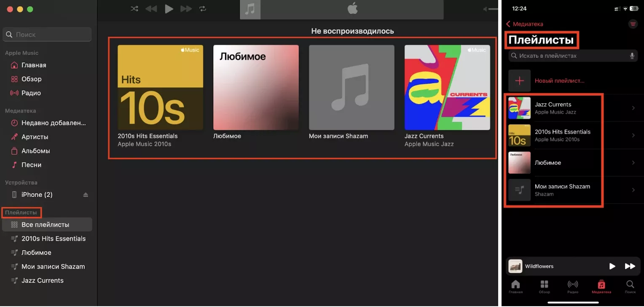This screenshot has width=644, height=307.
Task: Expand Любимое row chevron on iPhone
Action: tap(633, 163)
